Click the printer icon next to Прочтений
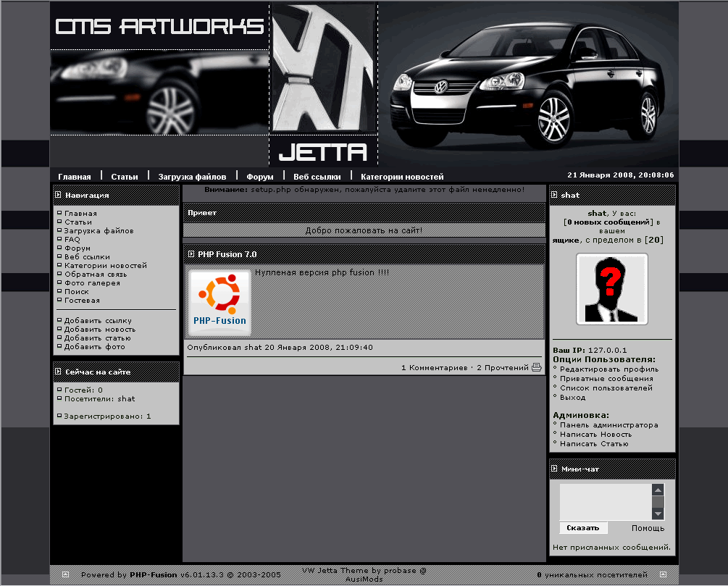 click(536, 367)
